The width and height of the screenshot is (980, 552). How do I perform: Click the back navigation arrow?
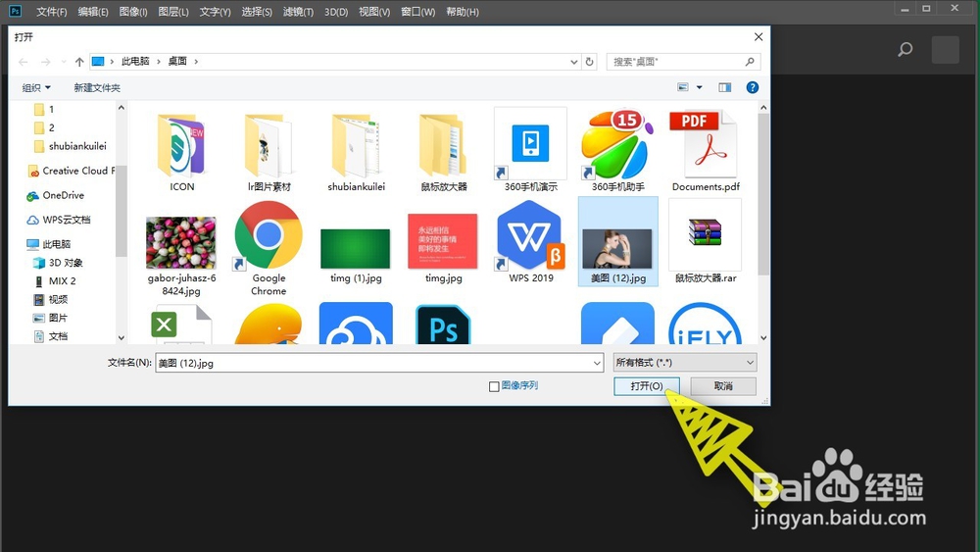click(24, 61)
